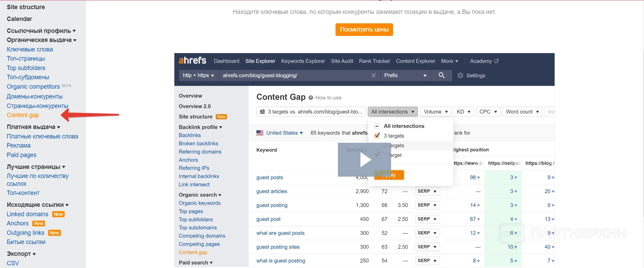Image resolution: width=644 pixels, height=268 pixels.
Task: Collapse the Ссылочный профиль section
Action: click(41, 31)
